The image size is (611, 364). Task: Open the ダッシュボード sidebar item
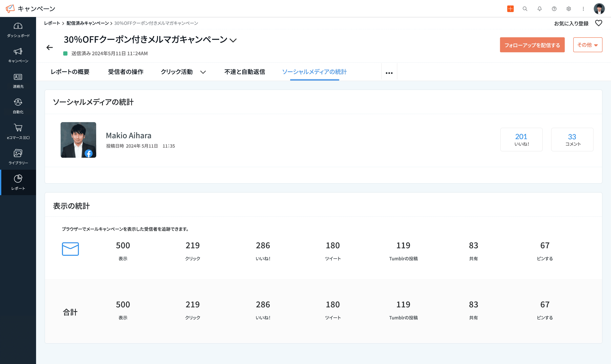18,30
